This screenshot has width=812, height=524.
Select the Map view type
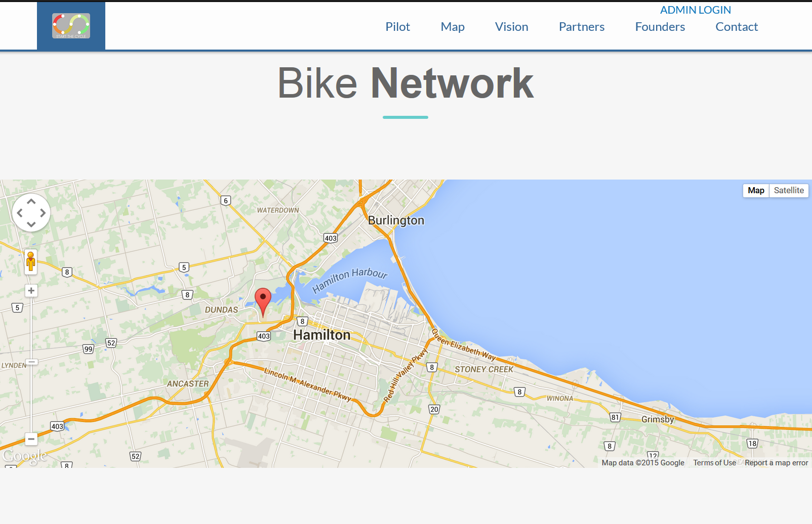click(756, 191)
